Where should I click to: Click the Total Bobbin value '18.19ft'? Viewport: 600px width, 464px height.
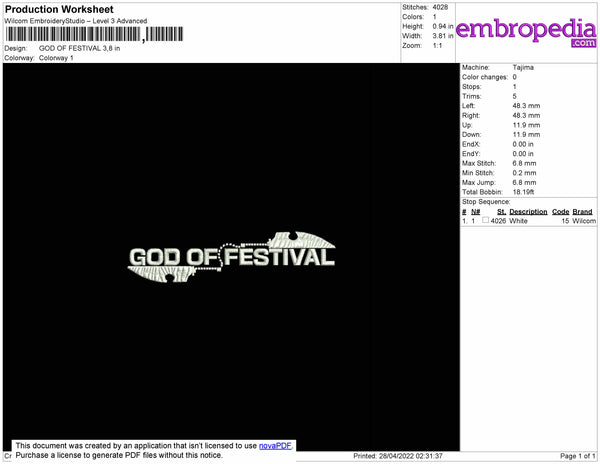click(x=523, y=192)
